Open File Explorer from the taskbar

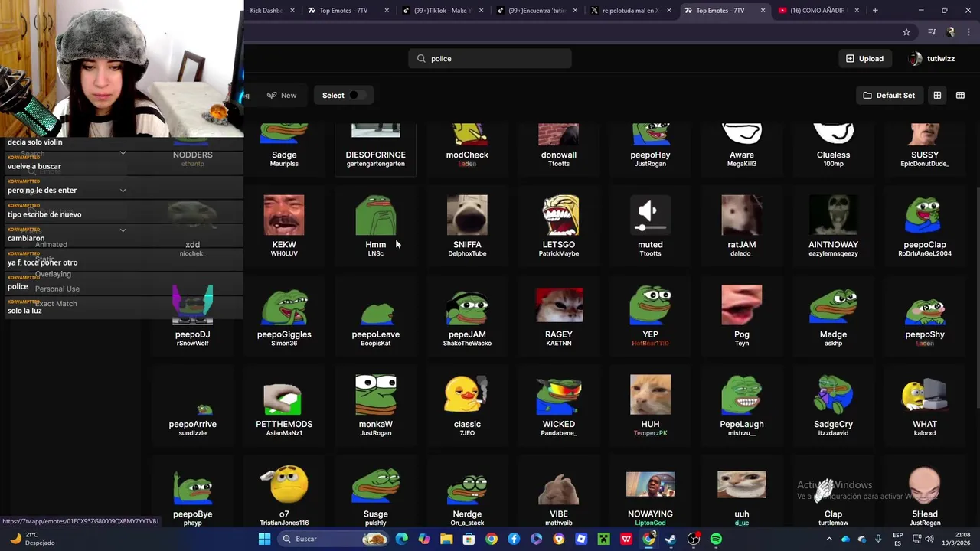[x=446, y=539]
